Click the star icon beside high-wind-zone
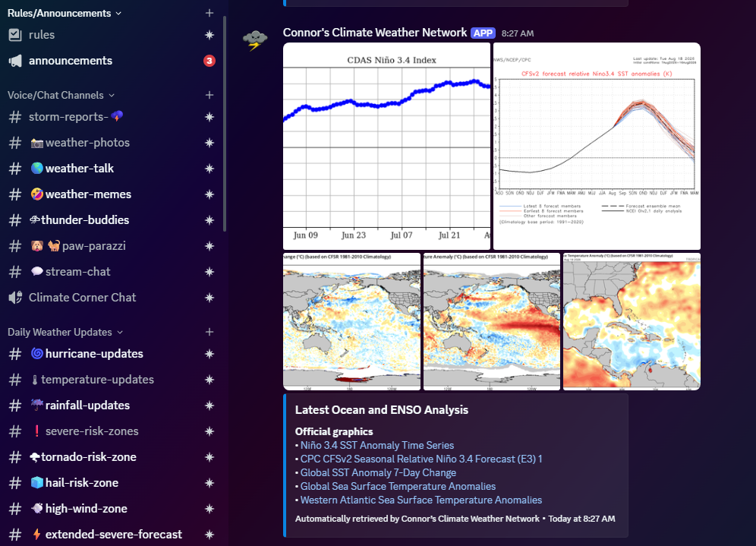The width and height of the screenshot is (756, 546). (x=209, y=508)
